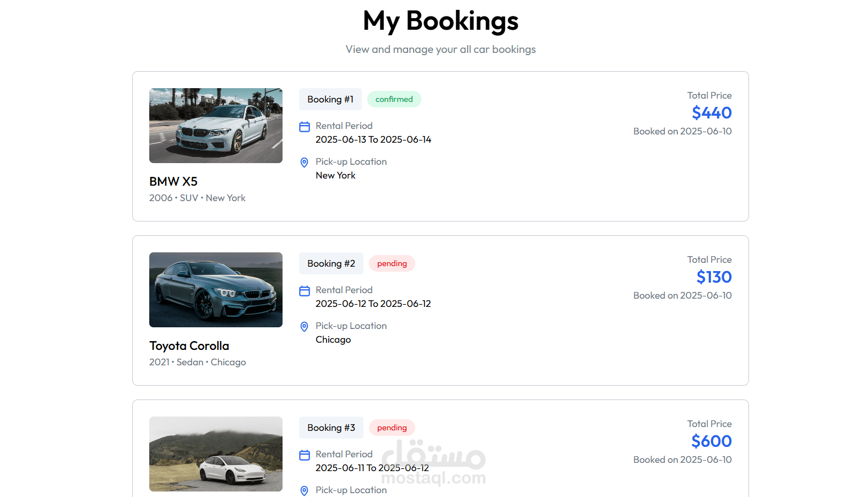Click pending status badge on Booking #3
Screen dimensions: 868x497
pyautogui.click(x=392, y=428)
